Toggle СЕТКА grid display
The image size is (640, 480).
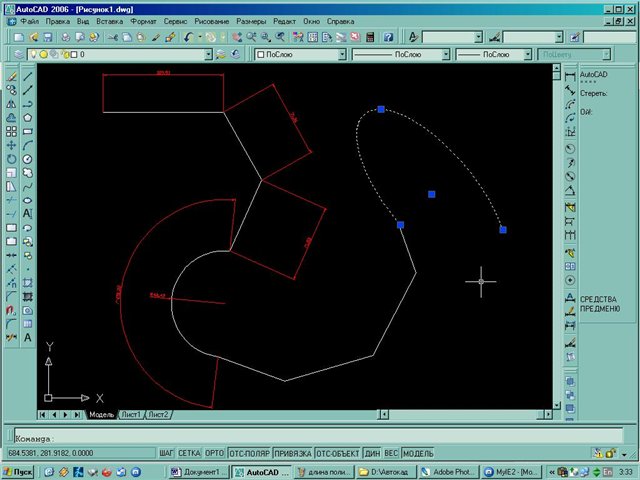coord(189,453)
